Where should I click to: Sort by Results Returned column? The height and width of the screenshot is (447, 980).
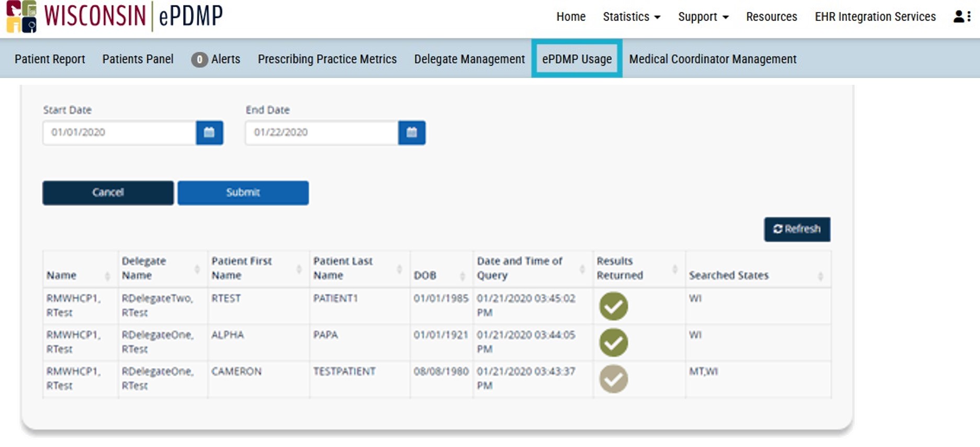pos(675,269)
